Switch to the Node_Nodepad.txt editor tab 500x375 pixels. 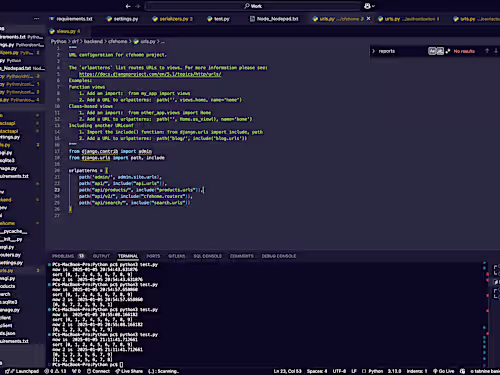(x=274, y=19)
